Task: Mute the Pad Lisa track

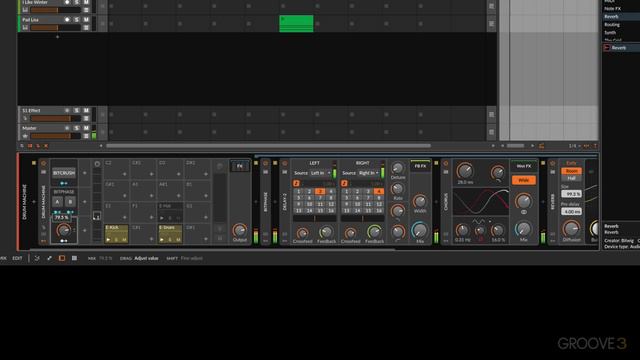Action: point(86,20)
